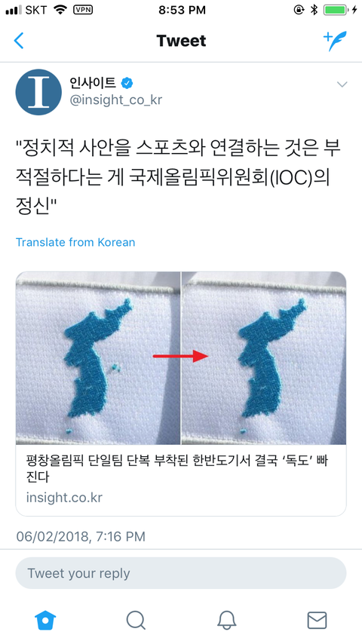
Task: Open the @insight_co_kr handle
Action: (x=116, y=100)
